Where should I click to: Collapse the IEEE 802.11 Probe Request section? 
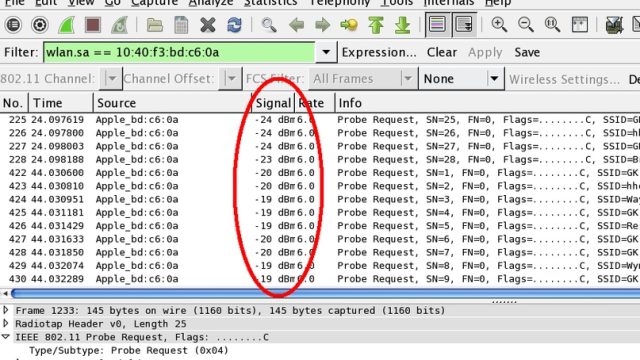coord(6,337)
